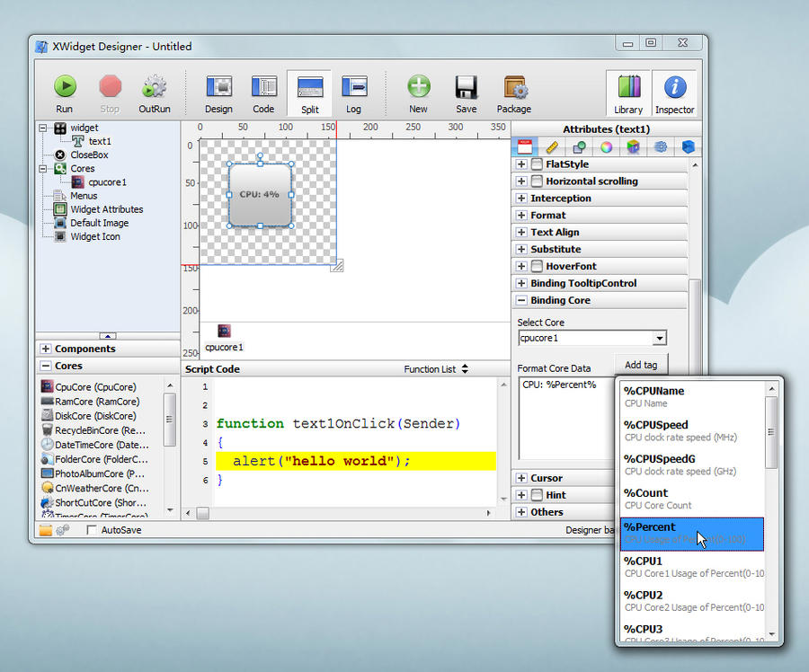Open the color wheel attributes tab
The width and height of the screenshot is (809, 672).
click(x=606, y=147)
